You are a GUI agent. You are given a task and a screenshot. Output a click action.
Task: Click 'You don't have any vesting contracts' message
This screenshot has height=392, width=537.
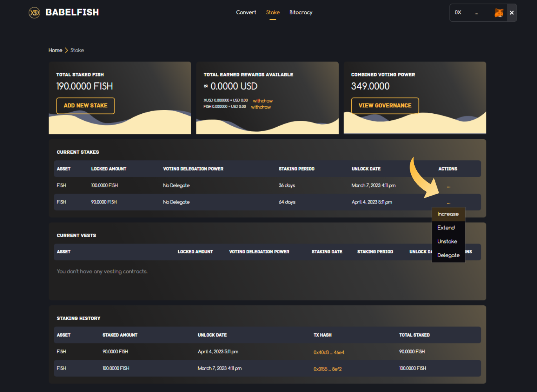[x=102, y=272]
